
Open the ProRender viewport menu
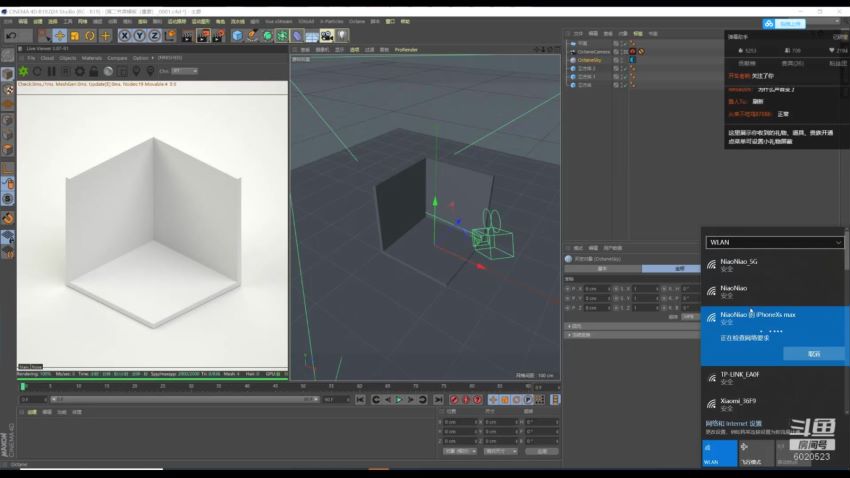click(x=406, y=49)
